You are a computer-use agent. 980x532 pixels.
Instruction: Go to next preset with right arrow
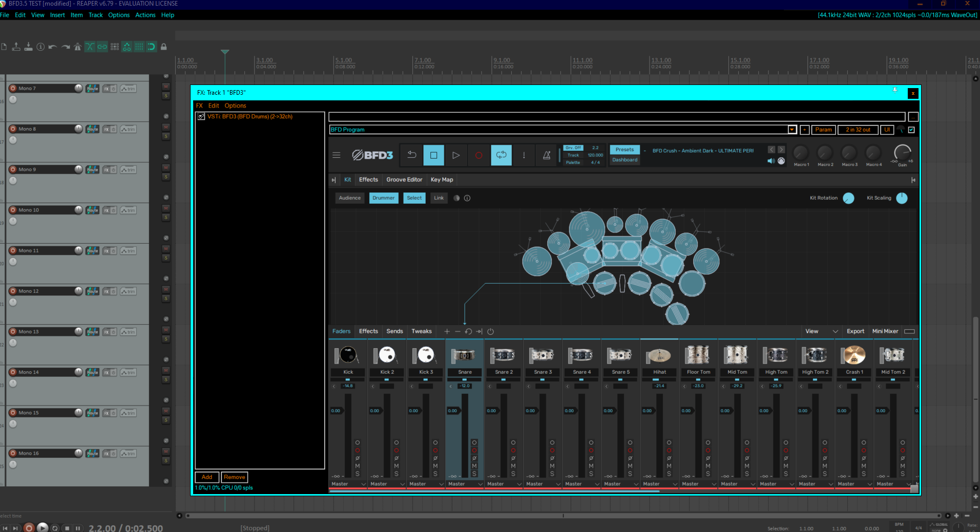click(x=781, y=150)
